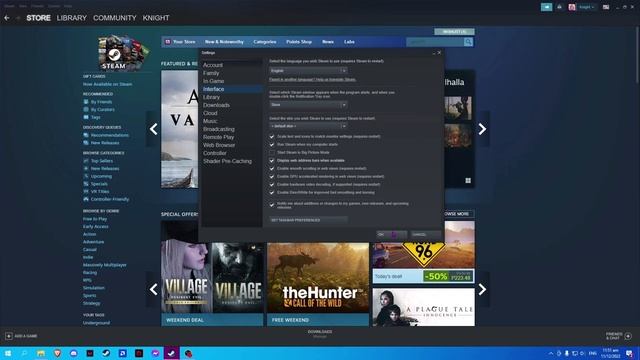Toggle Enable DirectWrite checkbox
This screenshot has width=640, height=360.
[x=272, y=192]
